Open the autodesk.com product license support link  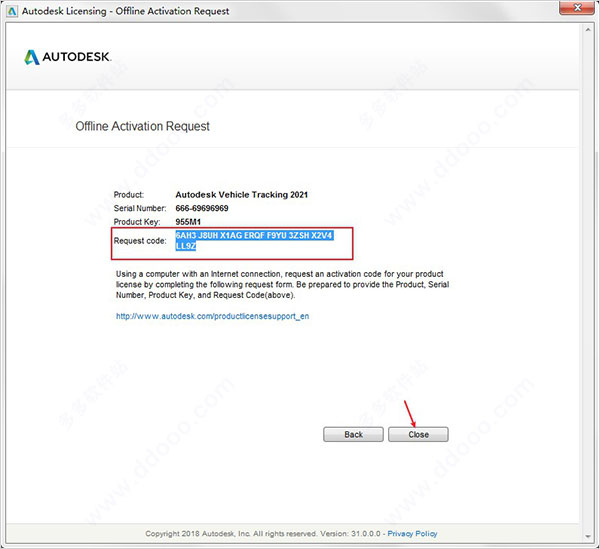(212, 316)
